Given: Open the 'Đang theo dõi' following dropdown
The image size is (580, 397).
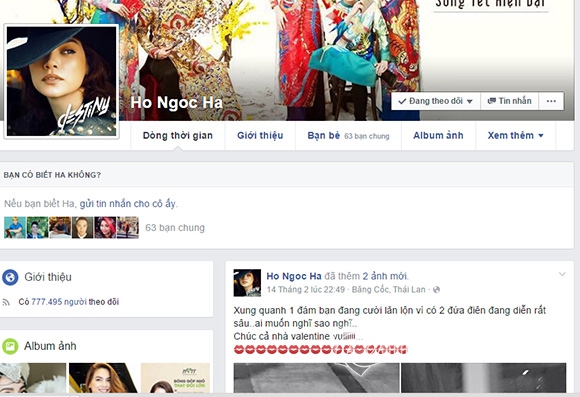Looking at the screenshot, I should click(436, 101).
